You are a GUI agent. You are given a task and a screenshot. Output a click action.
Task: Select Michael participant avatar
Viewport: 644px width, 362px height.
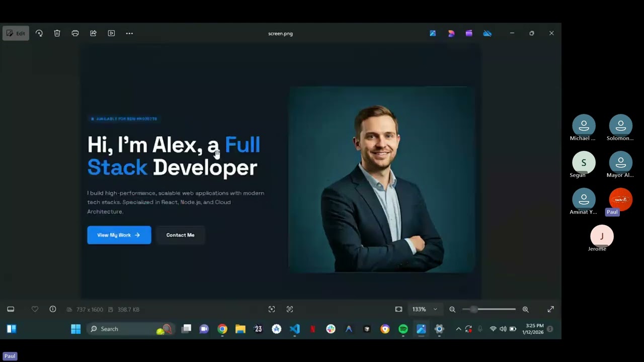pos(584,125)
